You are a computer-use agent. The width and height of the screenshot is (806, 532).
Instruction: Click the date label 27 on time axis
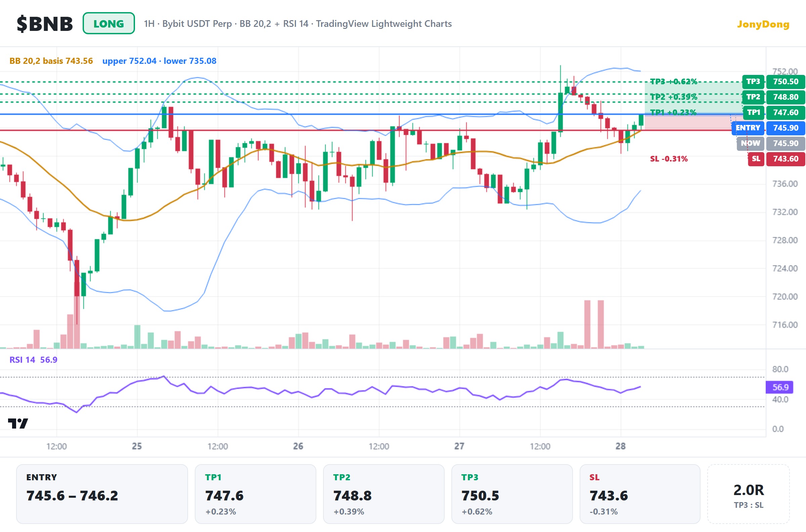coord(459,446)
